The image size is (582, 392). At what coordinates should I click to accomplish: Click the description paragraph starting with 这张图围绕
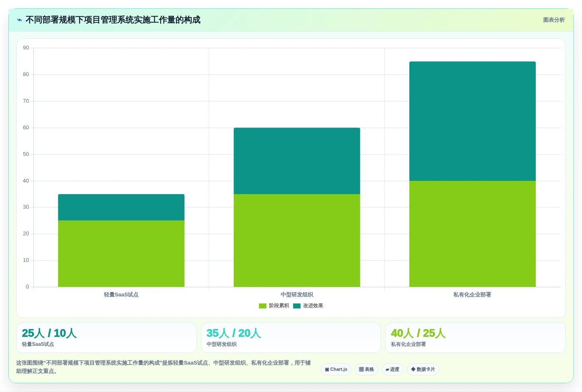click(x=164, y=367)
